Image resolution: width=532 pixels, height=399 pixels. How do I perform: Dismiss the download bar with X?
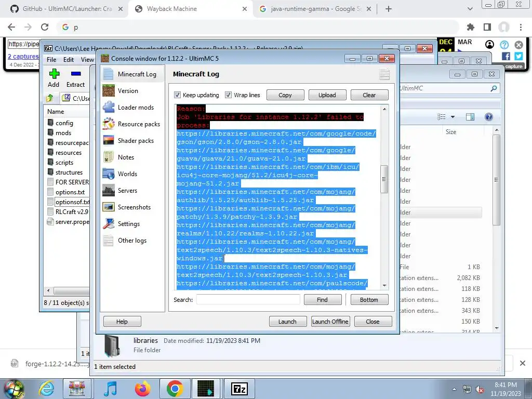(x=522, y=363)
